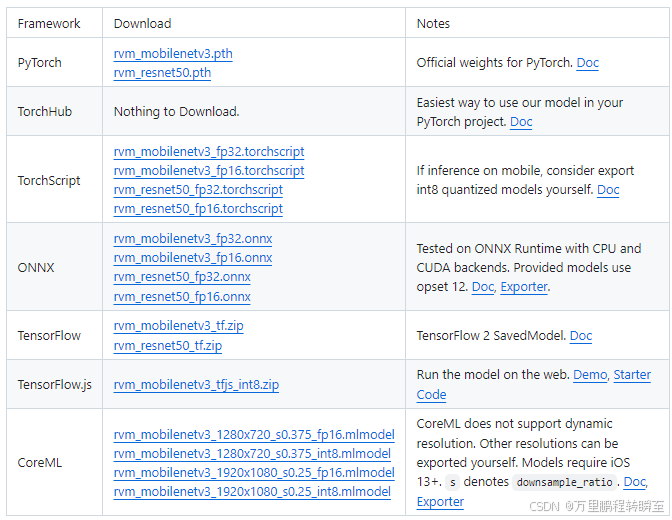This screenshot has width=672, height=520.
Task: Open the rvm_mobilenetv3.pth download link
Action: click(173, 54)
